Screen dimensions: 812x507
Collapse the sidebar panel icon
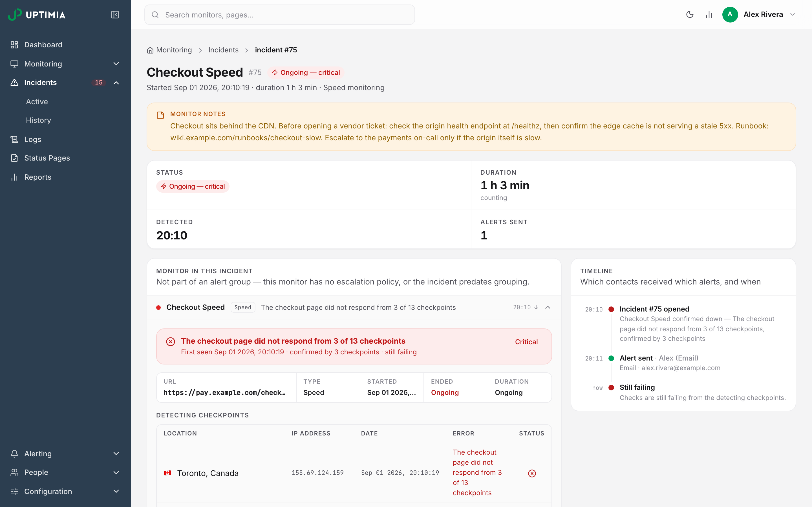pyautogui.click(x=115, y=15)
